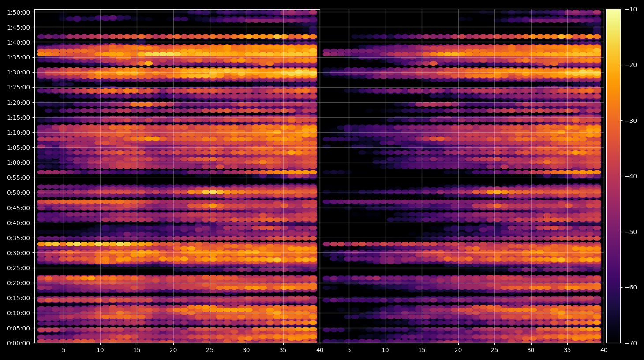Select the 0:45:00 time label
The height and width of the screenshot is (360, 644).
(19, 208)
